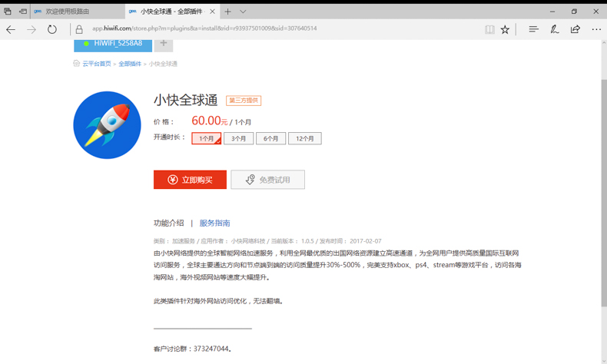Expand the tab list chevron
Viewport: 607px width, 364px height.
click(x=243, y=12)
